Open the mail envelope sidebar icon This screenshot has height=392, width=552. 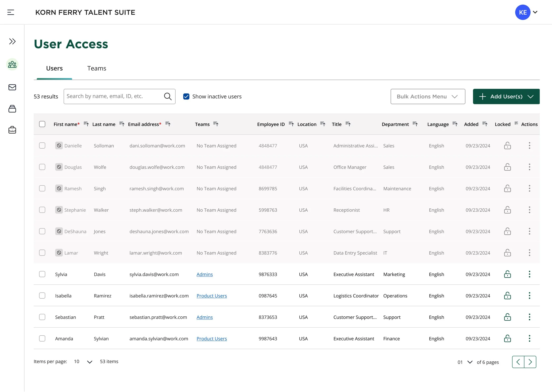pos(12,87)
